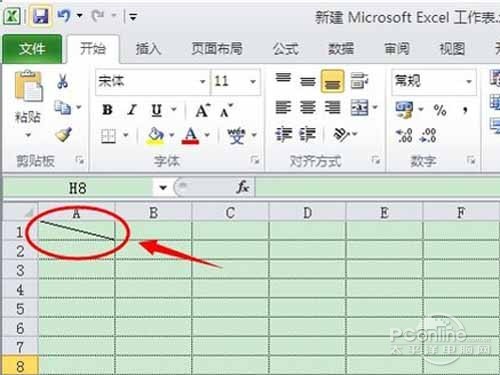Click the Undo arrow icon

click(x=64, y=15)
